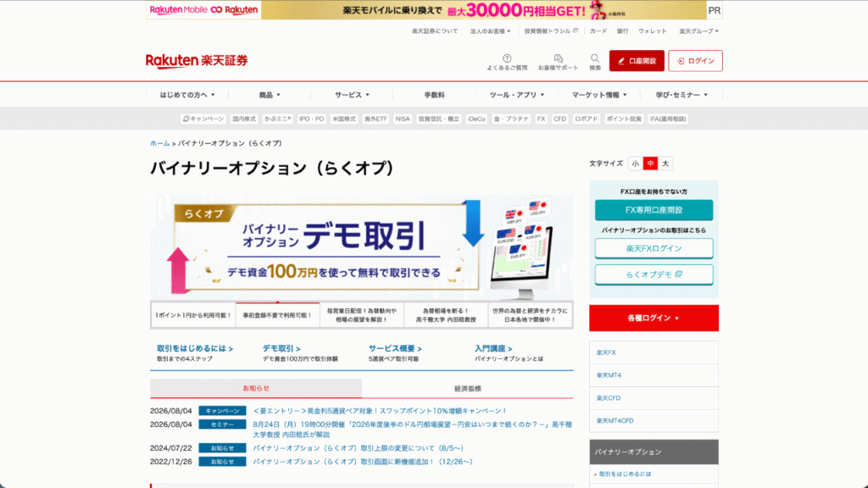This screenshot has height=488, width=868.
Task: Open 楽天証券について link
Action: click(435, 31)
